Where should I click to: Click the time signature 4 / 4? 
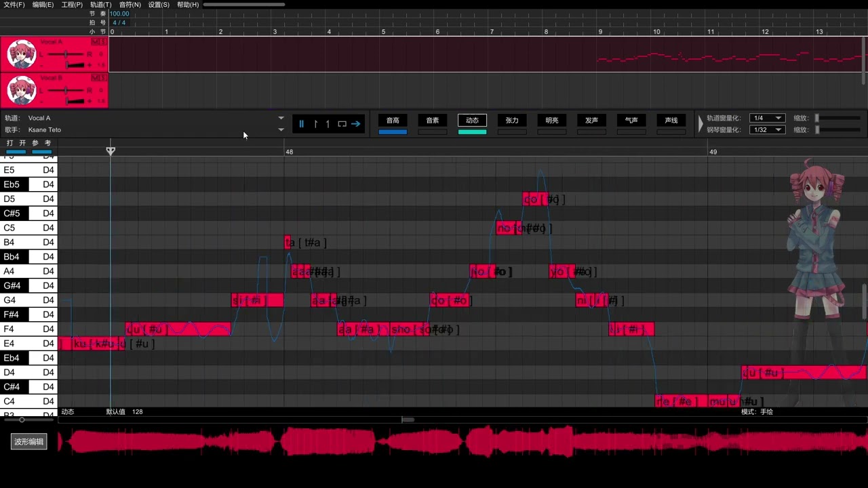coord(119,22)
